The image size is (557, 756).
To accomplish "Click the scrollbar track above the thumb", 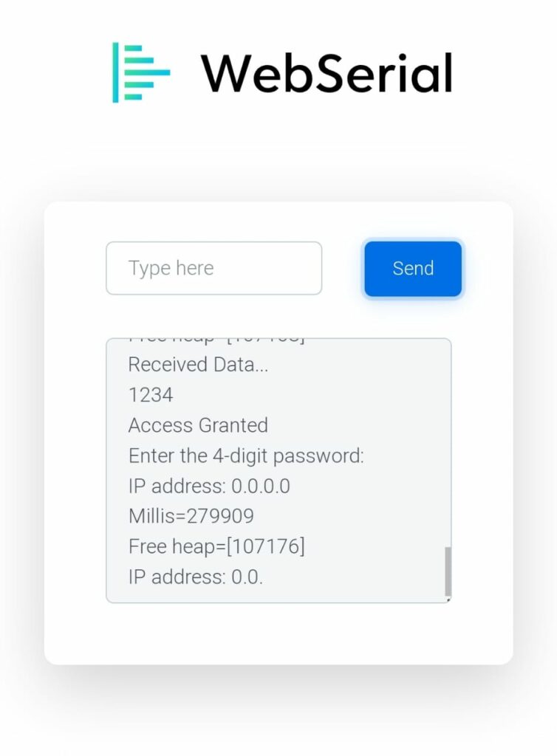I will tap(447, 443).
